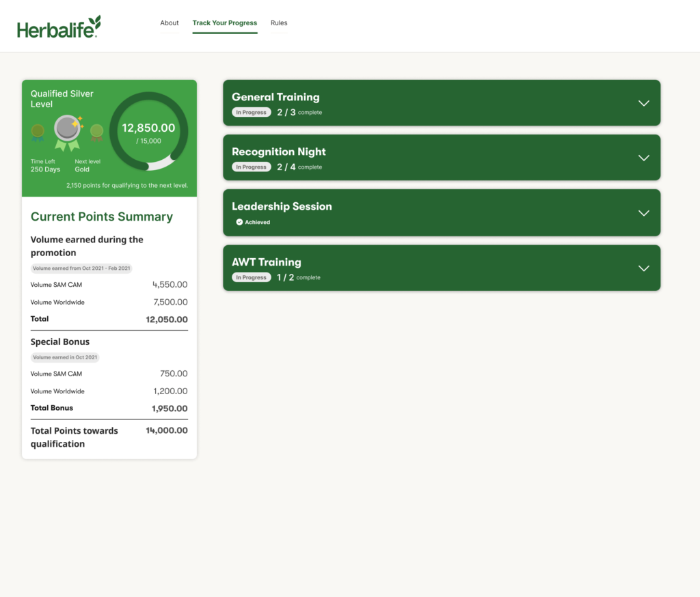700x597 pixels.
Task: Click the '1,200.00' bonus Worldwide value
Action: (x=170, y=391)
